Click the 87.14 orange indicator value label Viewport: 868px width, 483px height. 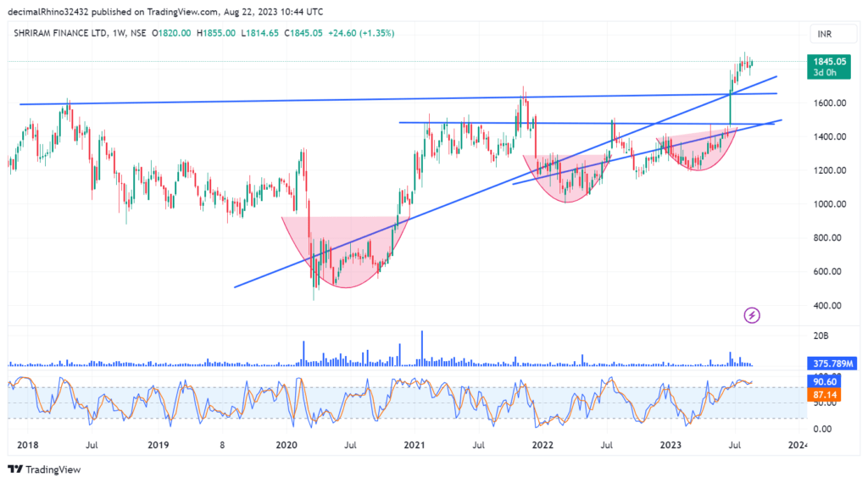[824, 395]
